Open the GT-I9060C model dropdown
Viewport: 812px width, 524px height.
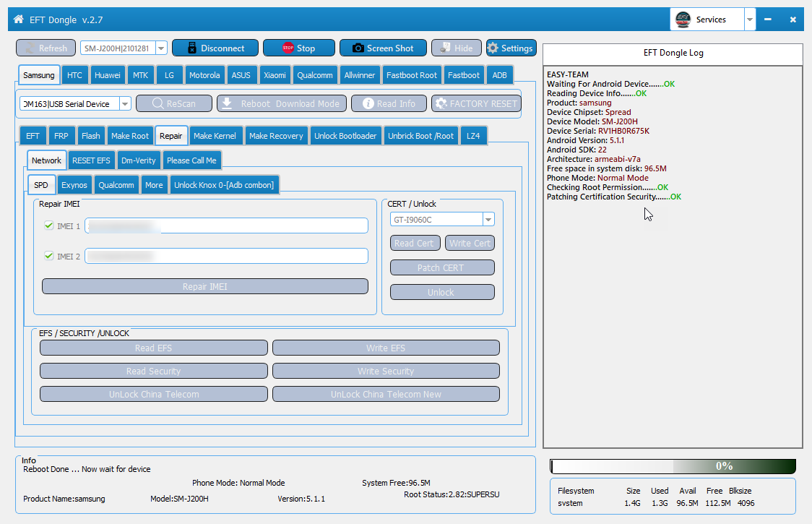click(488, 219)
